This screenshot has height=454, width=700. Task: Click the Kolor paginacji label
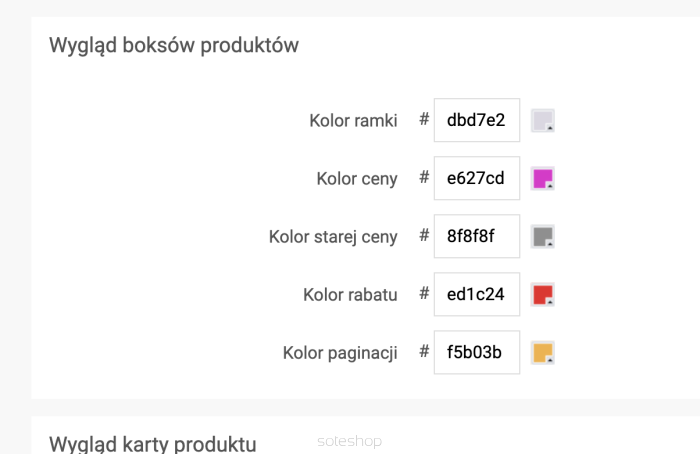[340, 353]
